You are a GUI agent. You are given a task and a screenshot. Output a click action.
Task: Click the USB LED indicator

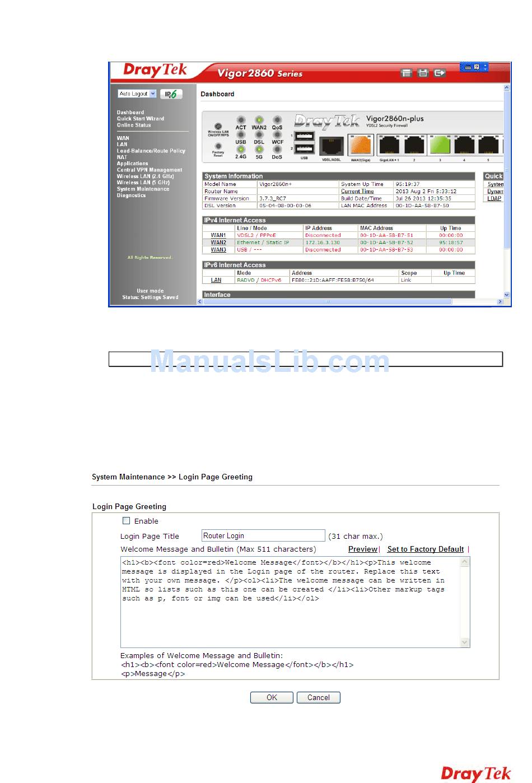241,134
